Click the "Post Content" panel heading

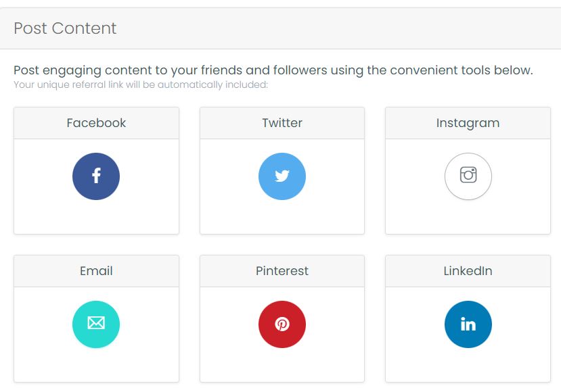65,28
